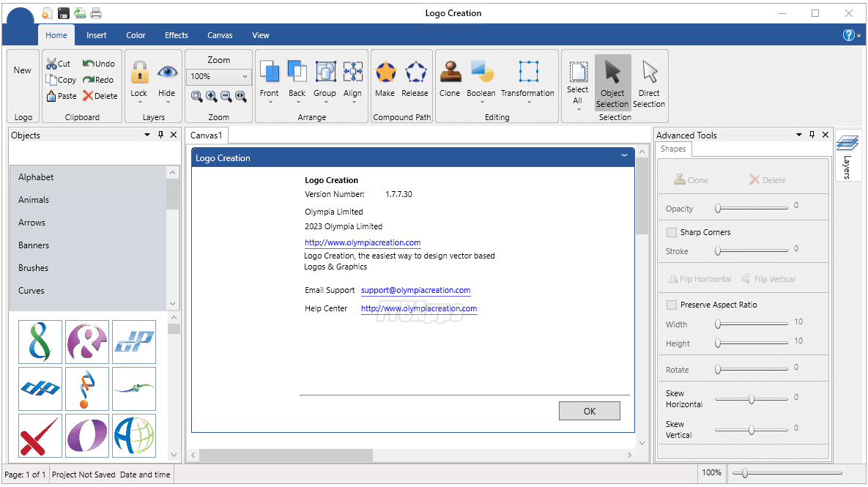Open the Canvas ribbon tab
Viewport: 868px width, 487px height.
(220, 35)
